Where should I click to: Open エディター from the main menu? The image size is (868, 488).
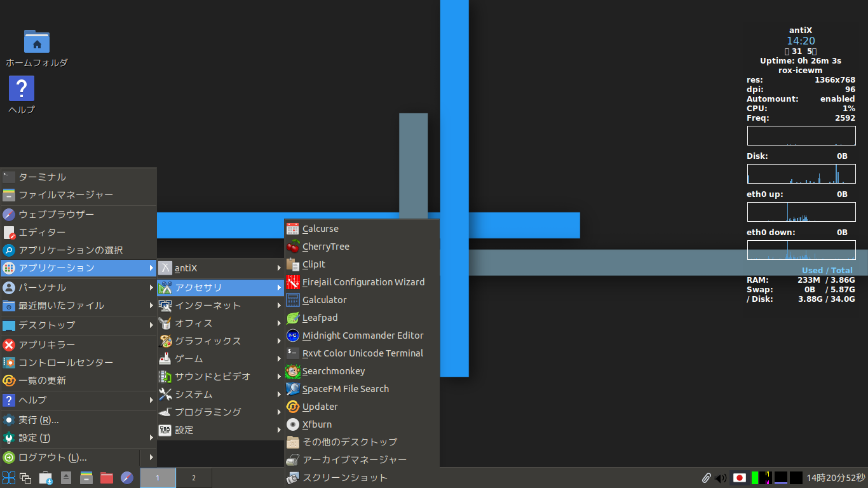[x=79, y=233]
